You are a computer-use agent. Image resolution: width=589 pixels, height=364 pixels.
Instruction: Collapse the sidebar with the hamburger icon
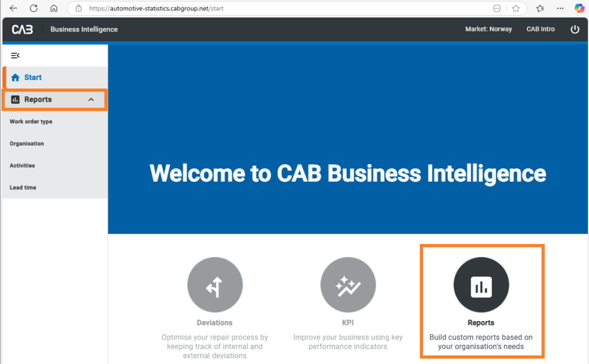coord(15,55)
